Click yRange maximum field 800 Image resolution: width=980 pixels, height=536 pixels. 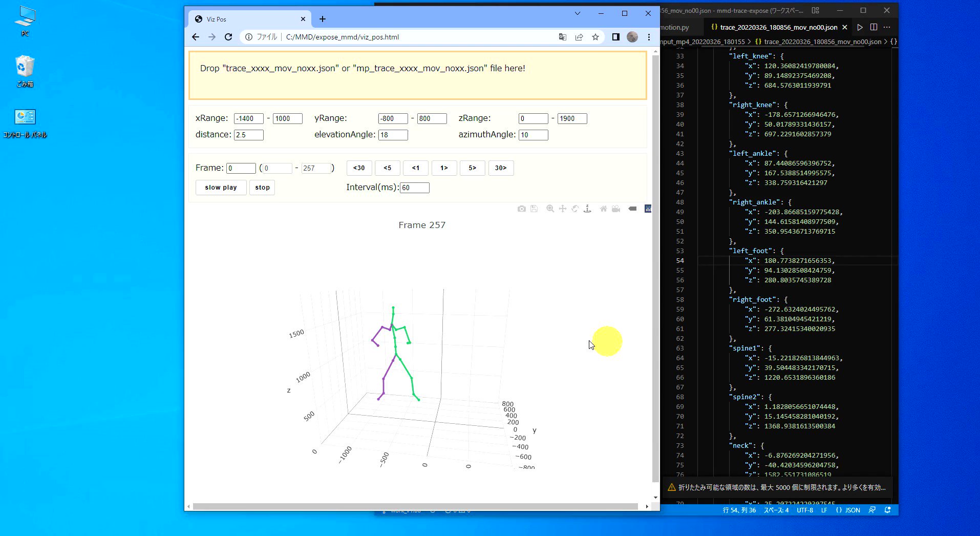point(432,118)
